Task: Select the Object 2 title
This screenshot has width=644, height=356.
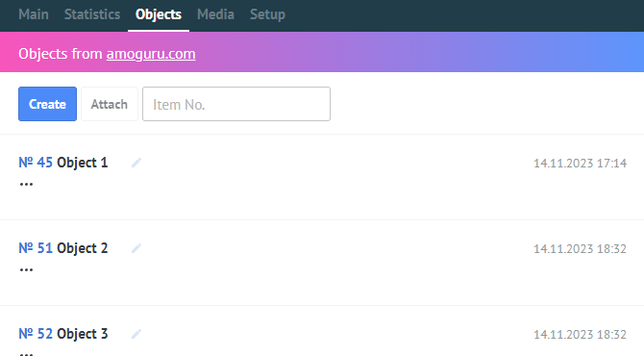Action: (82, 248)
